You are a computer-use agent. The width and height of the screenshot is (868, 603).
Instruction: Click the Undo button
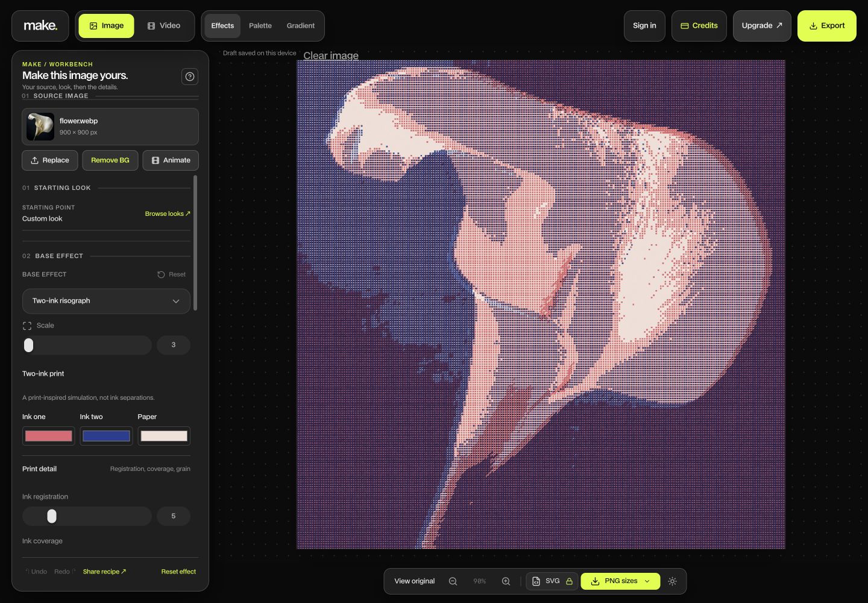click(36, 572)
